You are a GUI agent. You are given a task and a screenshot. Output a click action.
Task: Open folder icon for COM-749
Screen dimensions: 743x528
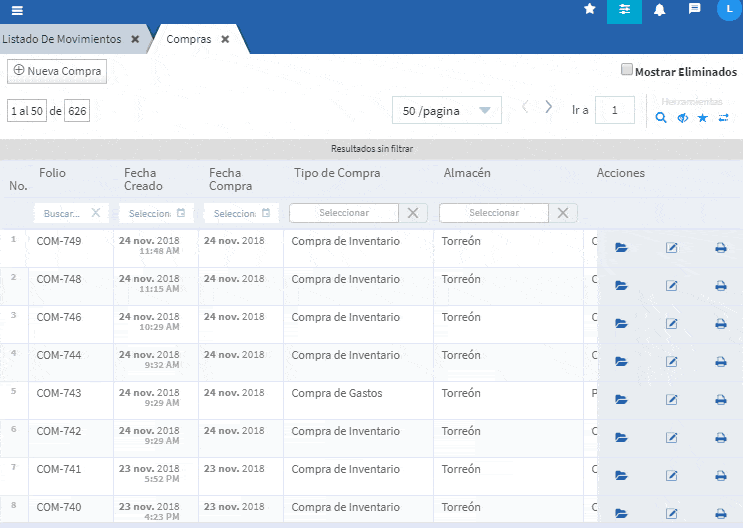(x=621, y=247)
